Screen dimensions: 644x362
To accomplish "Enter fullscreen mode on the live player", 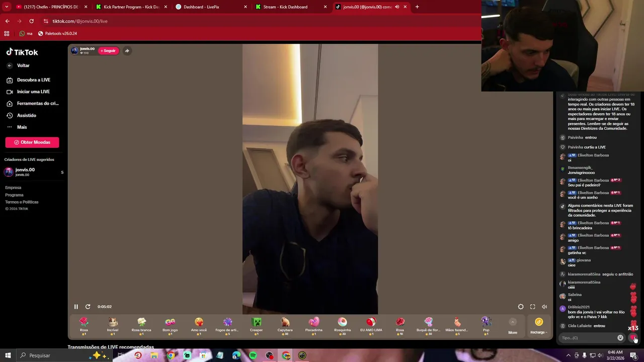I will tap(532, 307).
